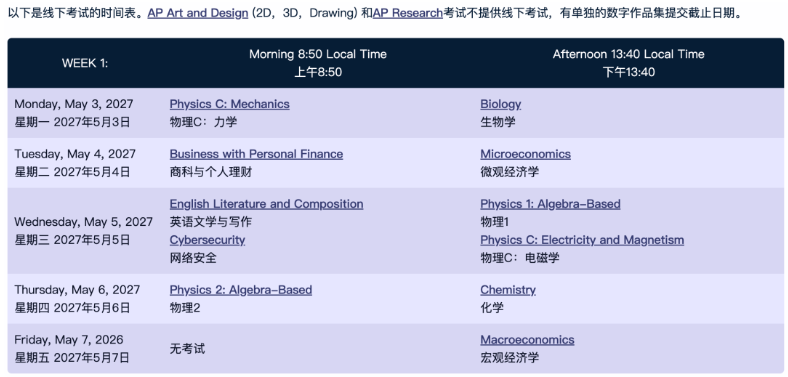Open the Business with Personal Finance link

tap(256, 154)
